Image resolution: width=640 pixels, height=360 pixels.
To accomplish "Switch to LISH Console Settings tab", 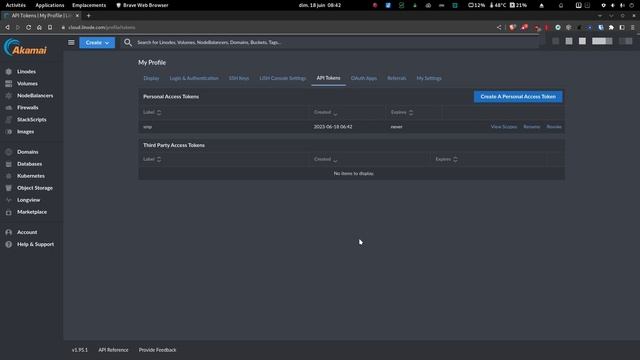I will (282, 78).
